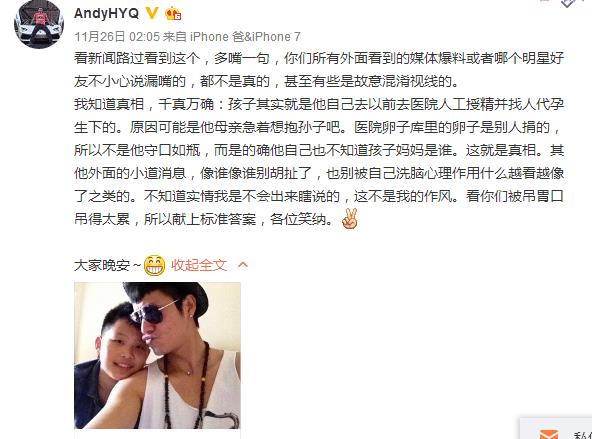Click the grinning face emoji after 大家晚安
Image resolution: width=592 pixels, height=439 pixels.
(x=155, y=265)
